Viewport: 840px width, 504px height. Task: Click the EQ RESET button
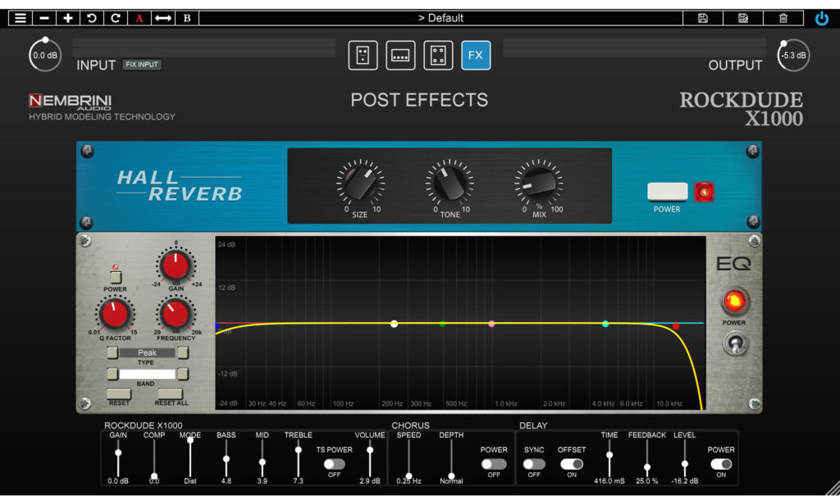(x=119, y=394)
